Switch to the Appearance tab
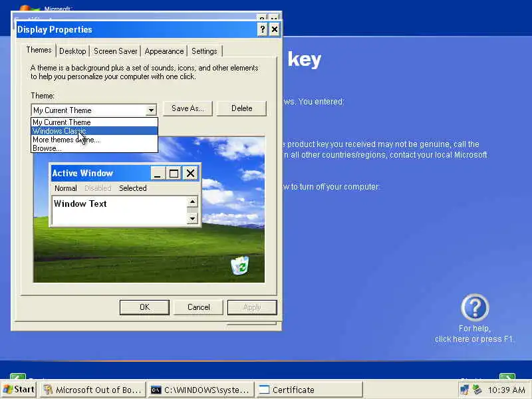This screenshot has height=399, width=532. [164, 51]
